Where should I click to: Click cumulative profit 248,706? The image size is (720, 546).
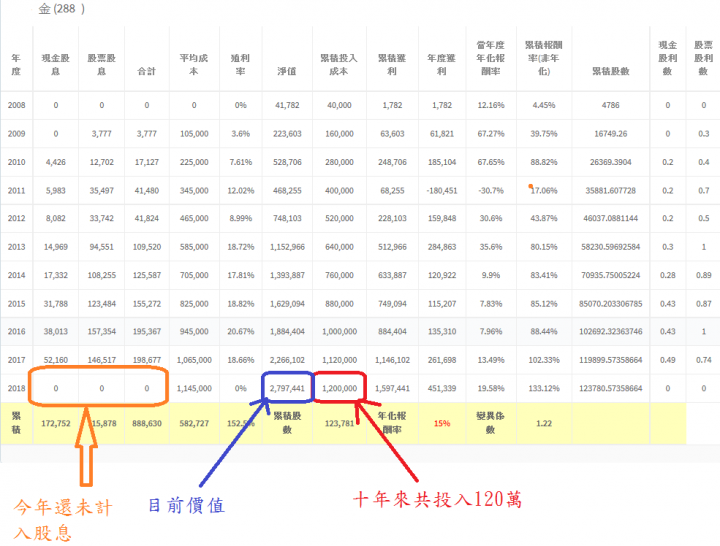coord(392,162)
